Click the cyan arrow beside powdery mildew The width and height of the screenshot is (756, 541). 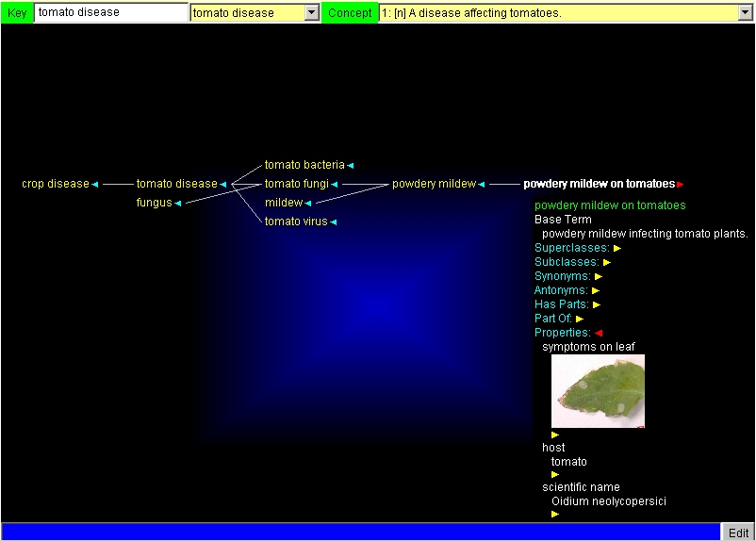coord(482,184)
